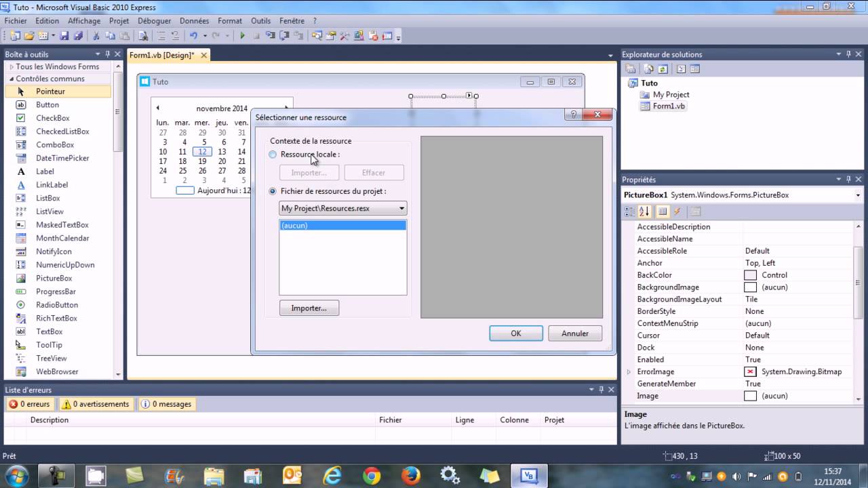Click the Properties button in Solution Explorer toolbar

[x=631, y=69]
